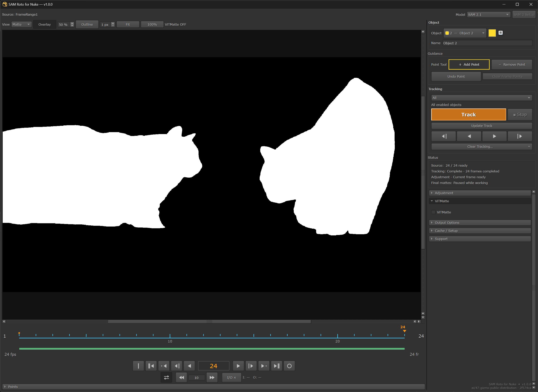Open the Model SAM 2.1 dropdown

[488, 14]
